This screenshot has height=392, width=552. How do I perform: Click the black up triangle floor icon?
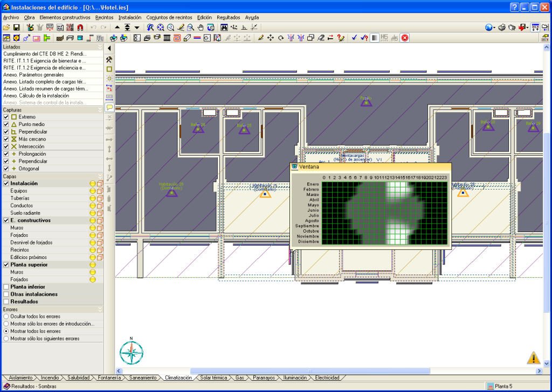pyautogui.click(x=117, y=27)
